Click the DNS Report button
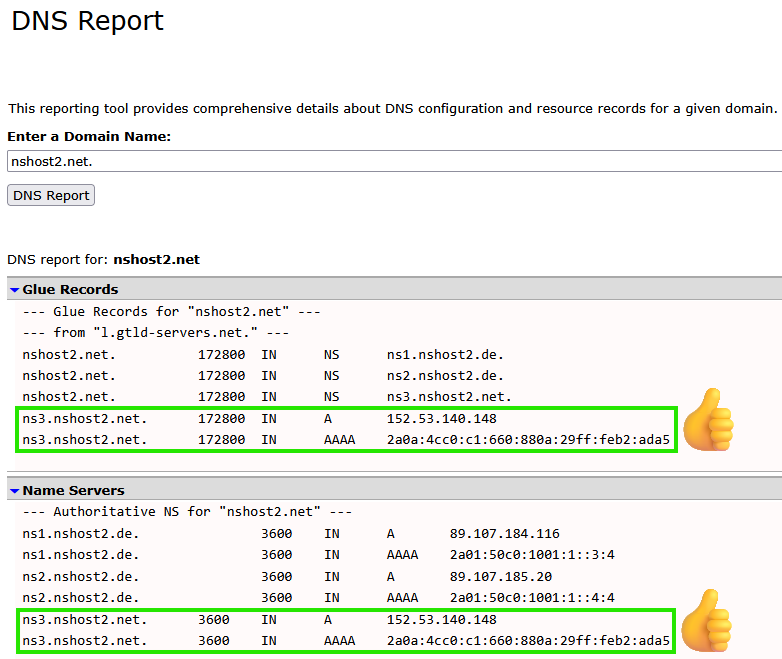This screenshot has width=782, height=659. point(51,195)
